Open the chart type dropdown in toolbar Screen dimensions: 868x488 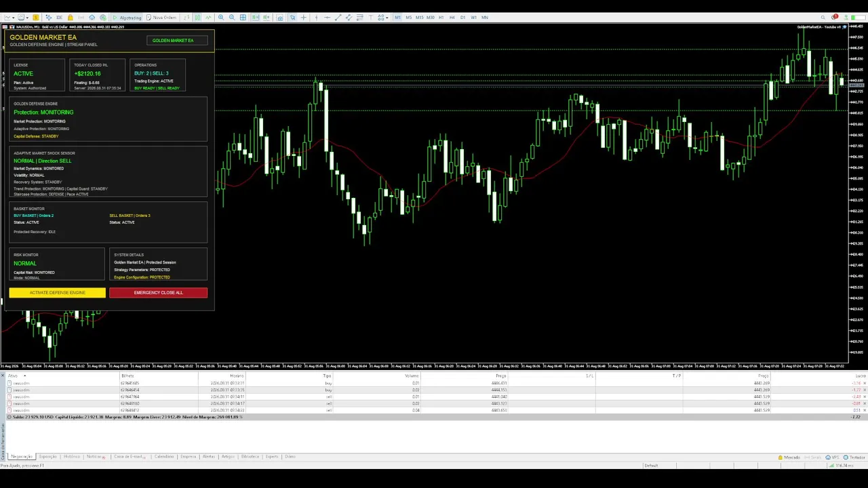click(x=9, y=17)
